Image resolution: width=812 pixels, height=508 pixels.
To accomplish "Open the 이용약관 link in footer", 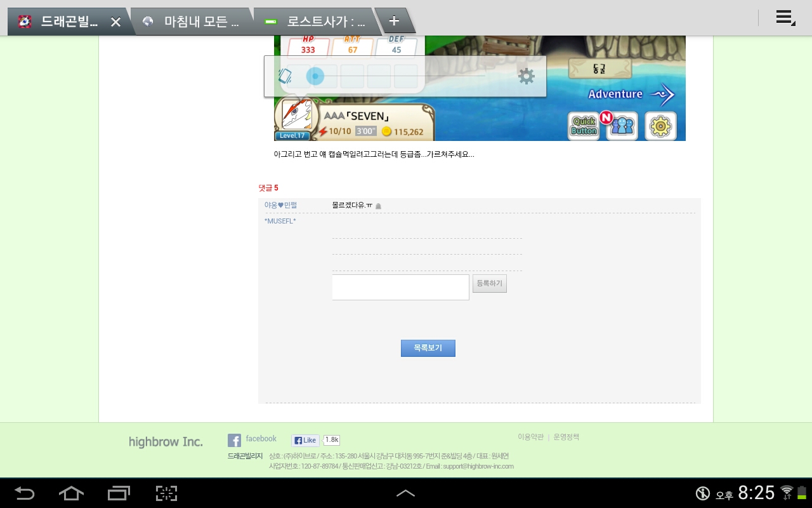I will [x=530, y=437].
